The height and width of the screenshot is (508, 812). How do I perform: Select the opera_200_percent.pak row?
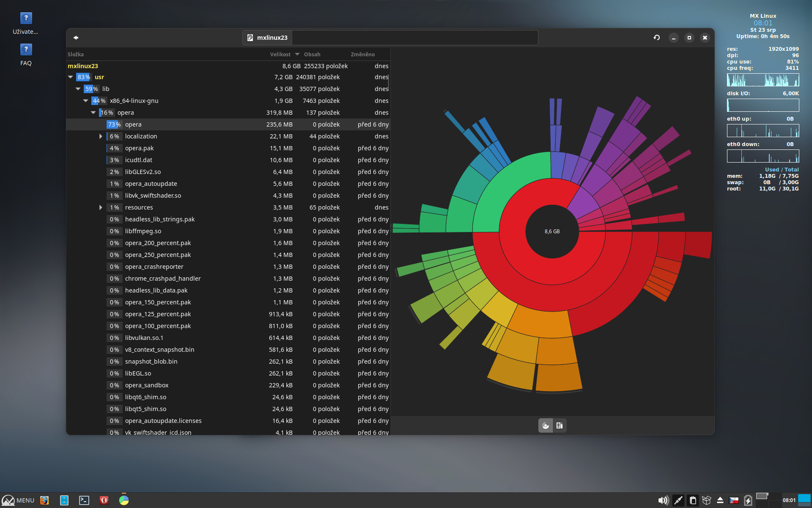(x=228, y=243)
